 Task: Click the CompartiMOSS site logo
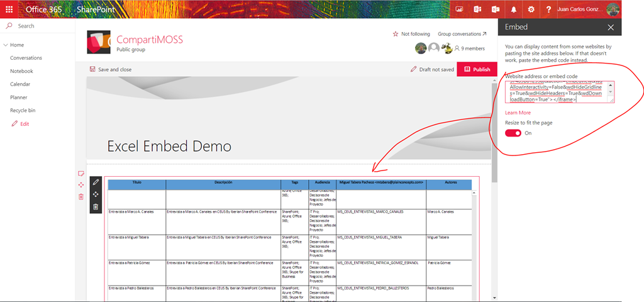pyautogui.click(x=99, y=42)
